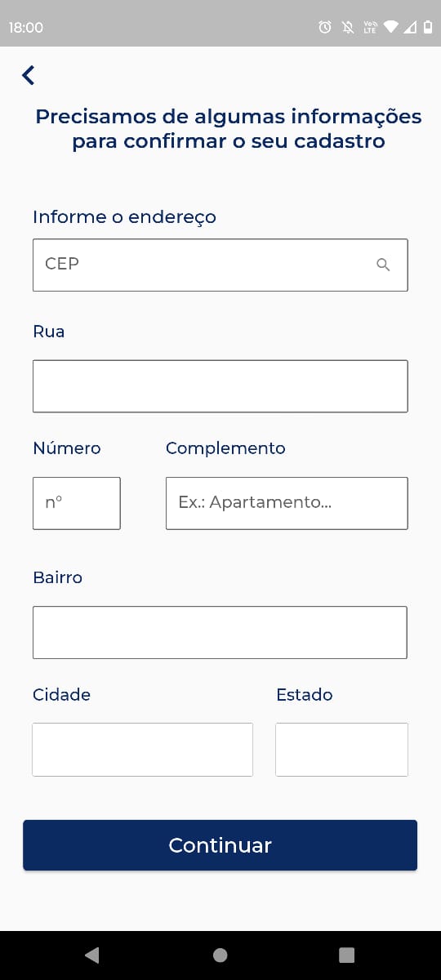This screenshot has width=441, height=980.
Task: Tap the battery status icon
Action: [x=428, y=27]
